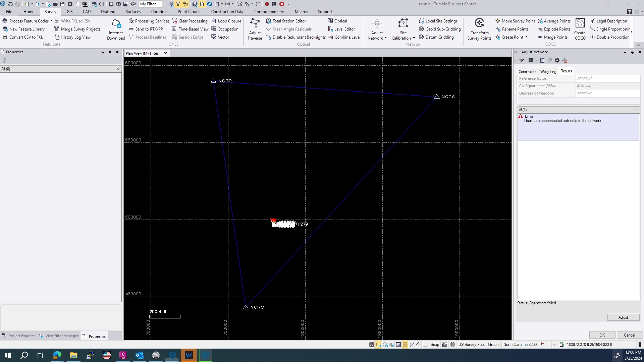Open the Point Clouds ribbon tab
644x362 pixels.
tap(189, 12)
